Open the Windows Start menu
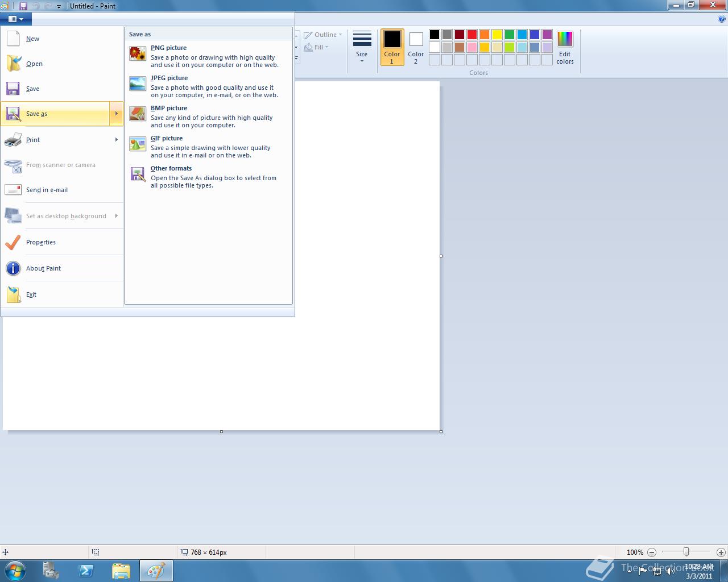 [x=14, y=571]
